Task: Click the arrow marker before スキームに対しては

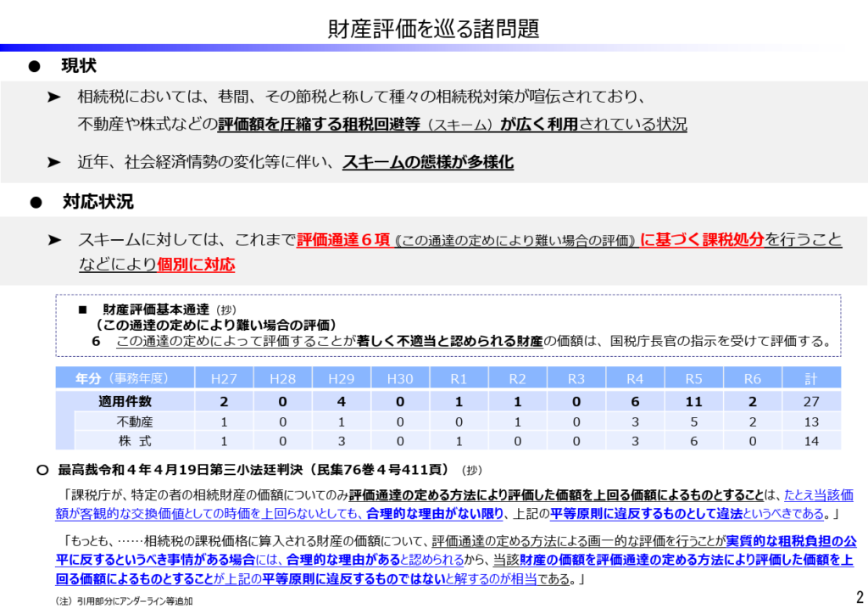Action: coord(54,241)
